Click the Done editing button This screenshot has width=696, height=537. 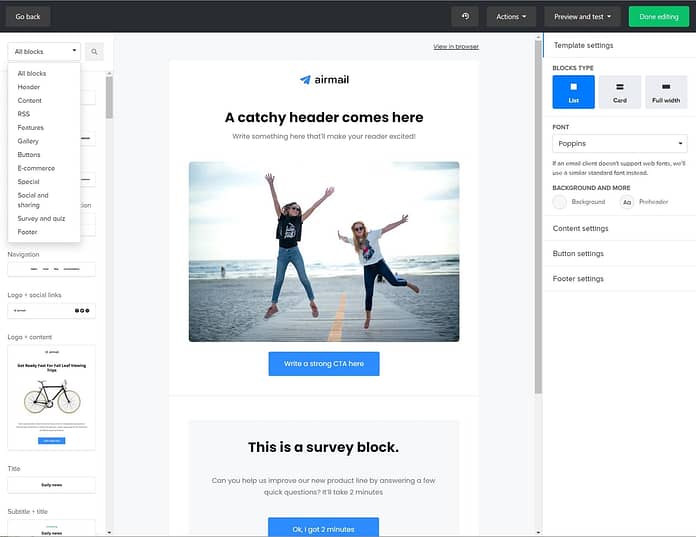[659, 16]
